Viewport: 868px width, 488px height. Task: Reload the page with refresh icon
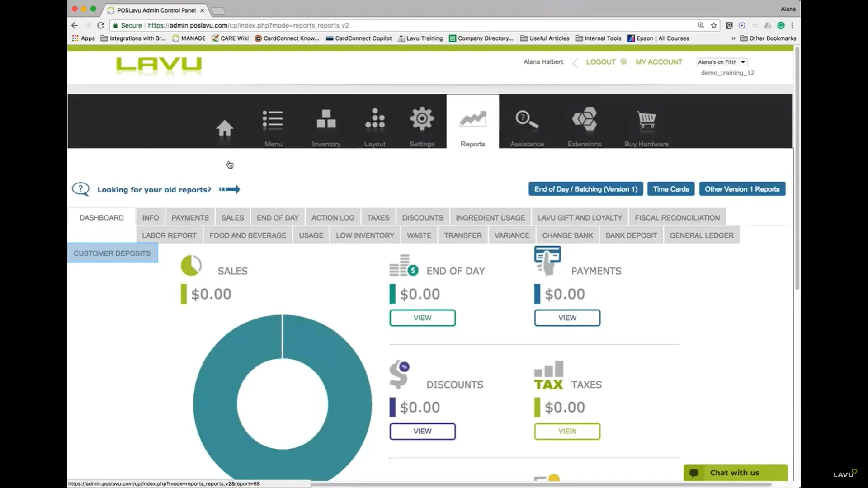(101, 25)
